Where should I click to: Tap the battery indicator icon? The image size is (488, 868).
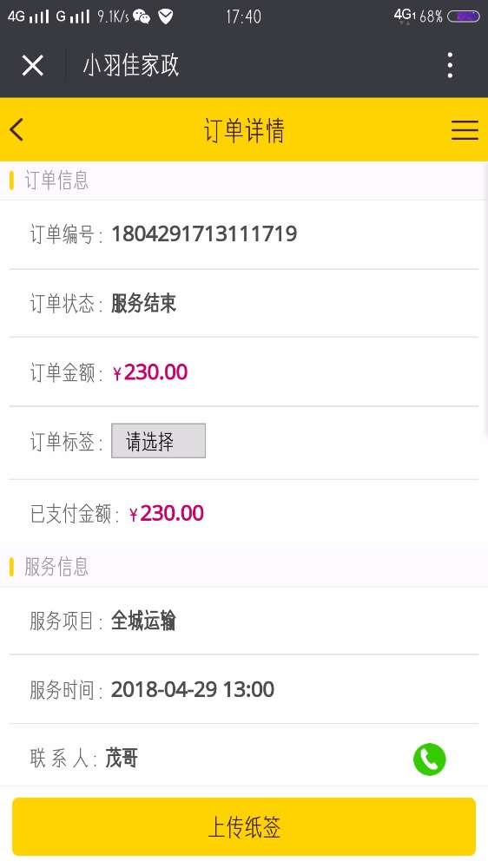[463, 16]
